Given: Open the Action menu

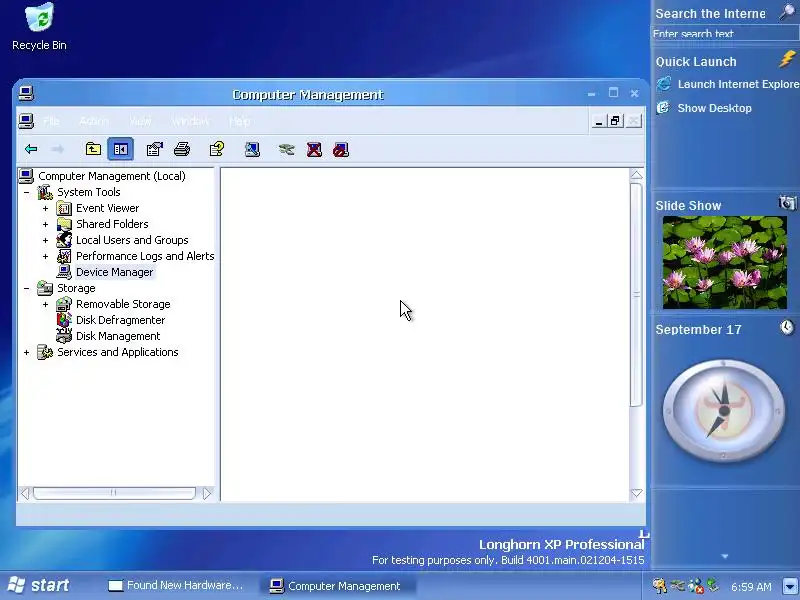Looking at the screenshot, I should pos(94,121).
